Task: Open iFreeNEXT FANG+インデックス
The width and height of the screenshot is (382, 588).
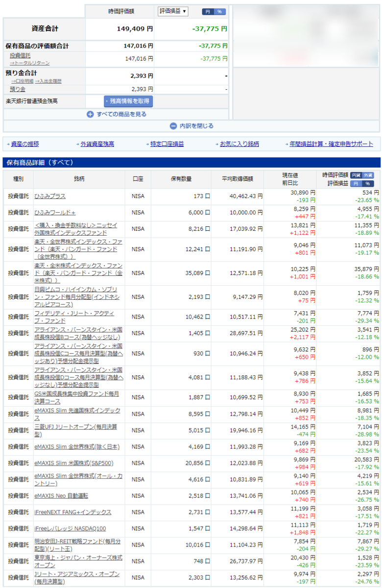Action: [73, 512]
